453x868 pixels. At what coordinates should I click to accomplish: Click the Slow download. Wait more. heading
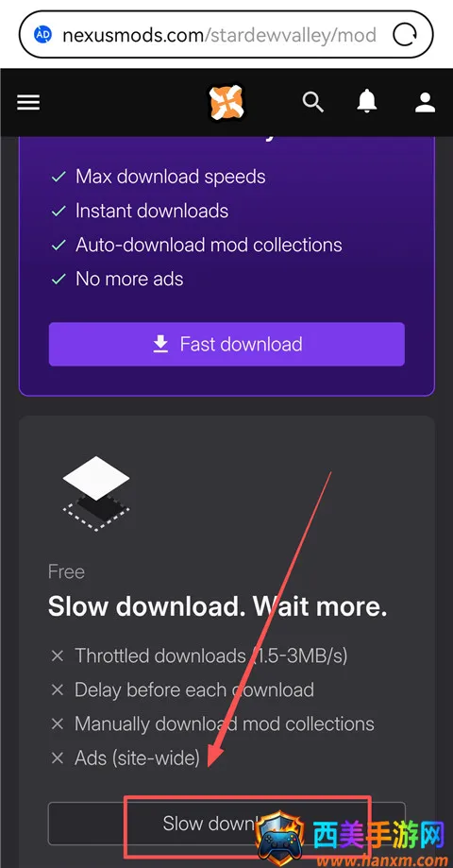pyautogui.click(x=217, y=606)
